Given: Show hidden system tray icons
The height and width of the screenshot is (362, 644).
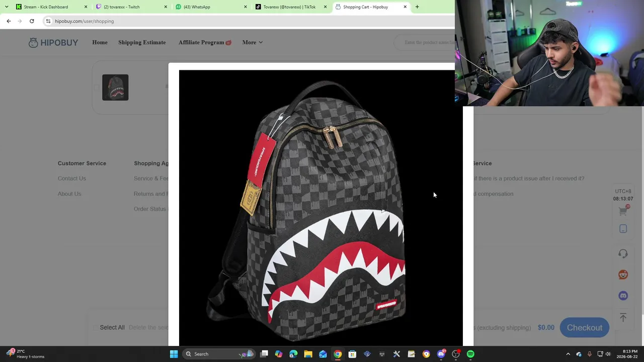Looking at the screenshot, I should [x=568, y=354].
